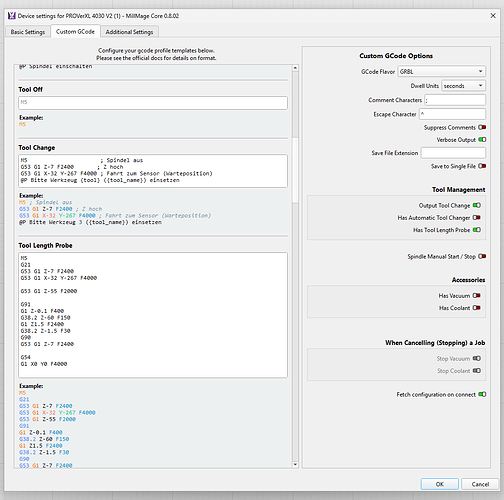Toggle Spindle Manual Start / Stop switch

pos(482,256)
